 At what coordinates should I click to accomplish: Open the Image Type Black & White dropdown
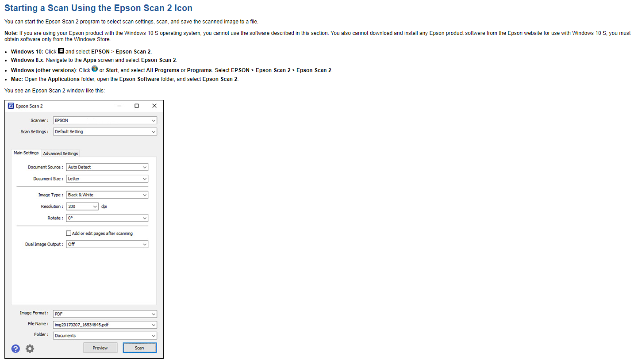coord(107,195)
